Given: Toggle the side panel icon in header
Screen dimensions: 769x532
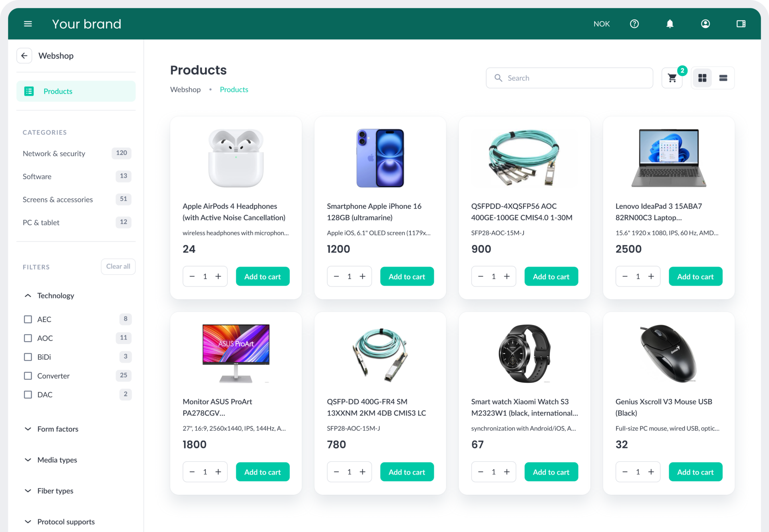Looking at the screenshot, I should [x=741, y=24].
